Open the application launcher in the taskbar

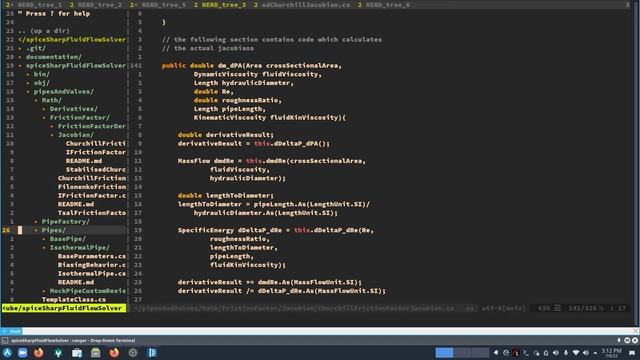pyautogui.click(x=7, y=353)
